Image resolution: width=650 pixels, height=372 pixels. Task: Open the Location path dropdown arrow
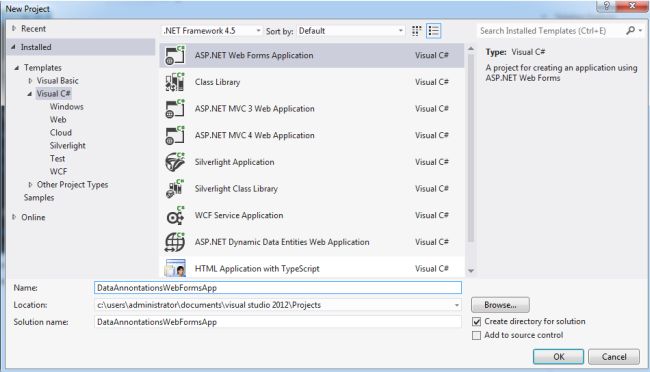point(456,305)
